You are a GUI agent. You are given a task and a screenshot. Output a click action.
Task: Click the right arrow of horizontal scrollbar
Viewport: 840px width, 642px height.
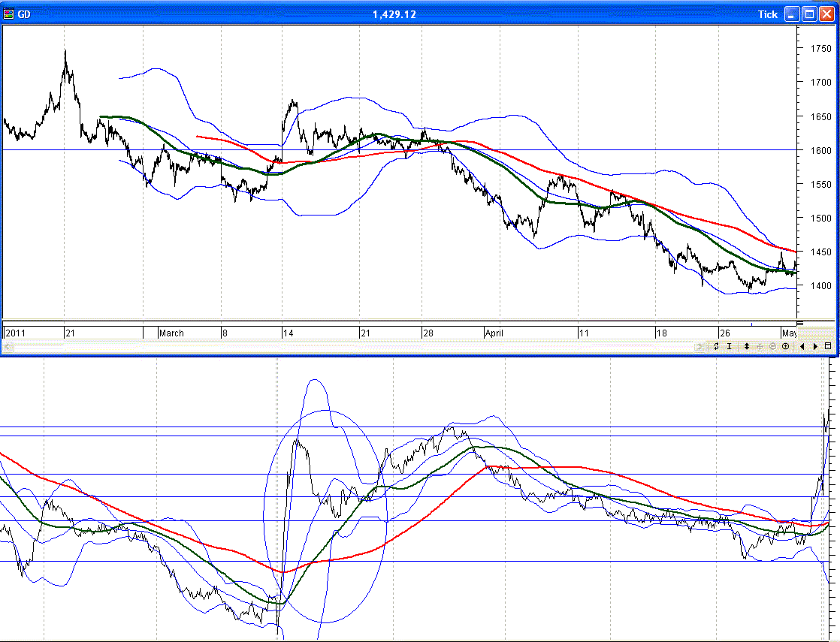[x=699, y=347]
